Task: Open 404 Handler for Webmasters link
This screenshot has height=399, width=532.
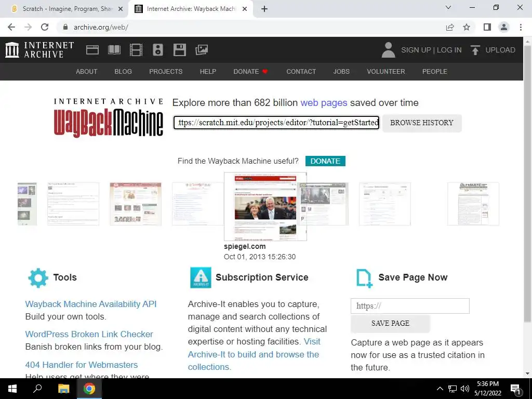Action: click(82, 365)
